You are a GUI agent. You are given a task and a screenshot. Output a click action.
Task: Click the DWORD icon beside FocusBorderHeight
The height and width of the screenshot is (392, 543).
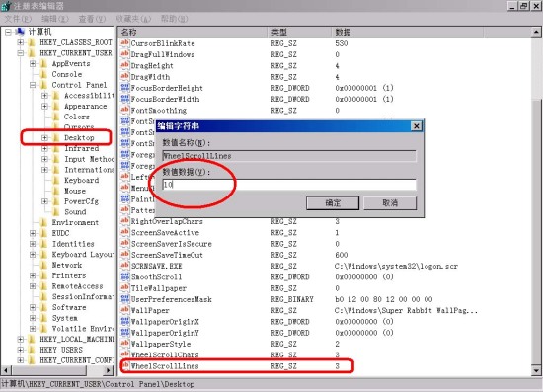[x=124, y=88]
